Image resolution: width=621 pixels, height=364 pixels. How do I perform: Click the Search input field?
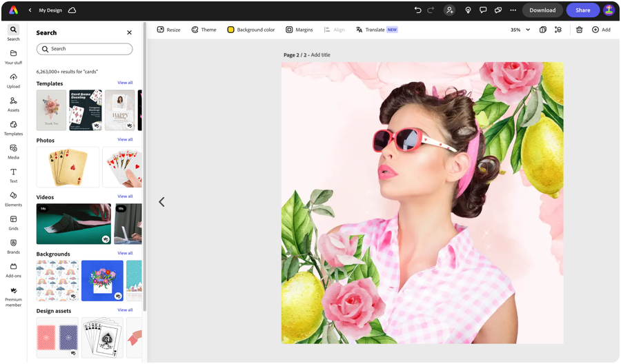point(85,49)
